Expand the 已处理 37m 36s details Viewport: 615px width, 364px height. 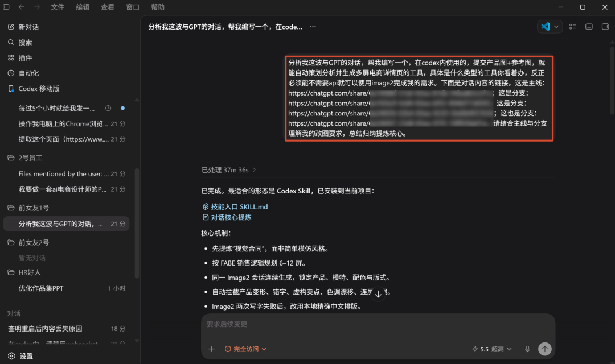click(229, 170)
